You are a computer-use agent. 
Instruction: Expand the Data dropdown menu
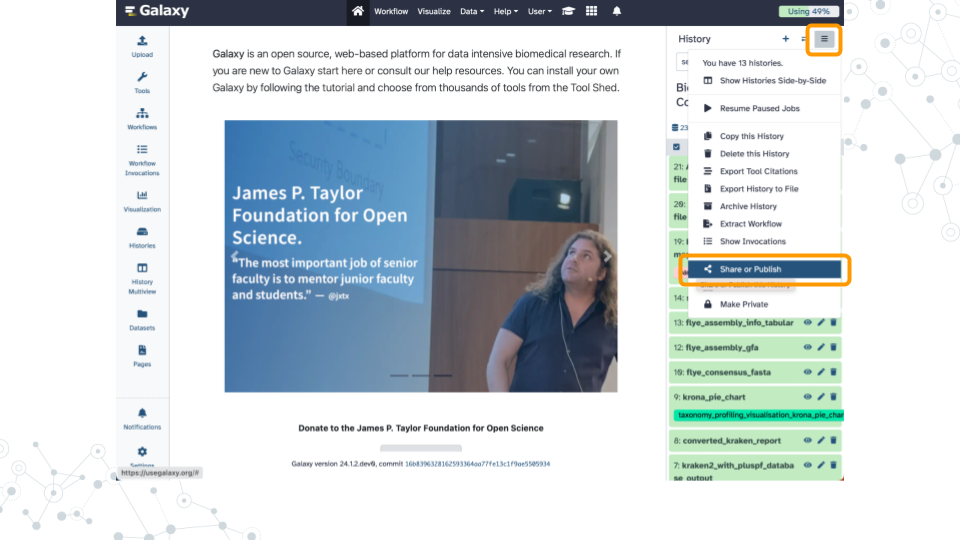tap(472, 11)
